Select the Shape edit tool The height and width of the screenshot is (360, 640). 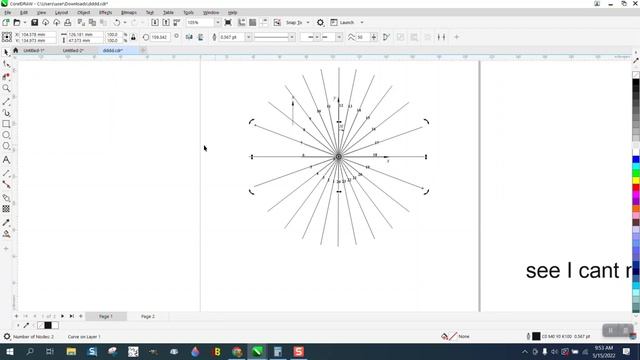point(6,64)
